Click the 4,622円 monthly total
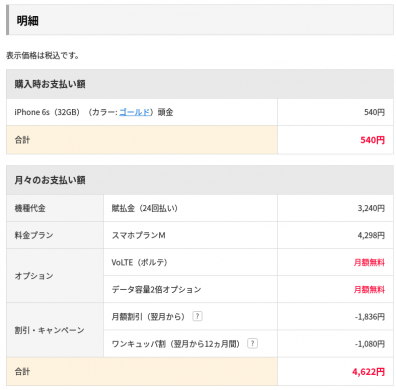 [368, 372]
